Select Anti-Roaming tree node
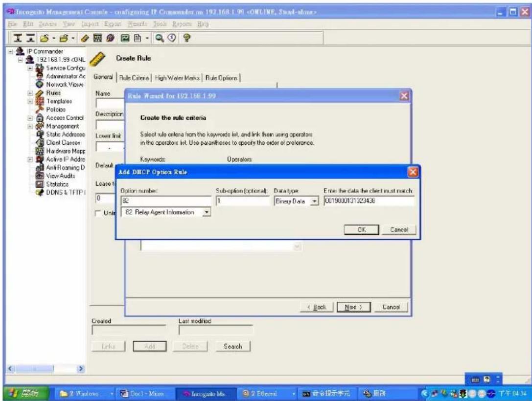532x401 pixels. click(66, 167)
